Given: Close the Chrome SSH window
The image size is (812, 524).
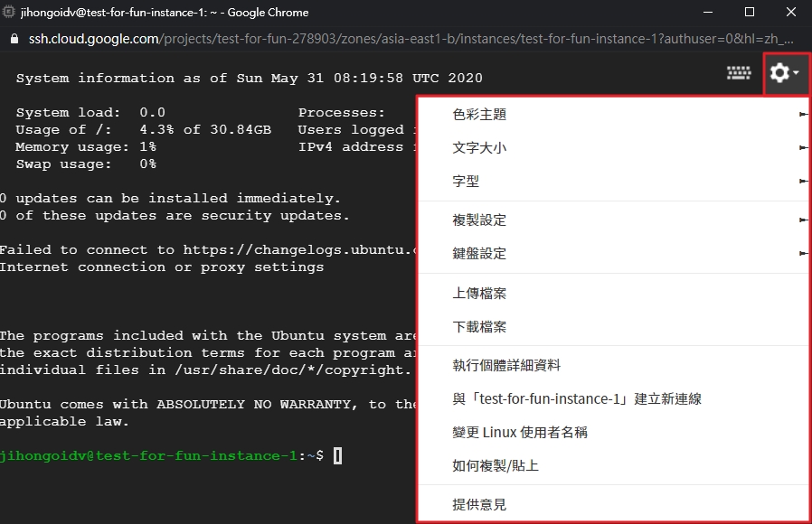Looking at the screenshot, I should click(x=791, y=12).
